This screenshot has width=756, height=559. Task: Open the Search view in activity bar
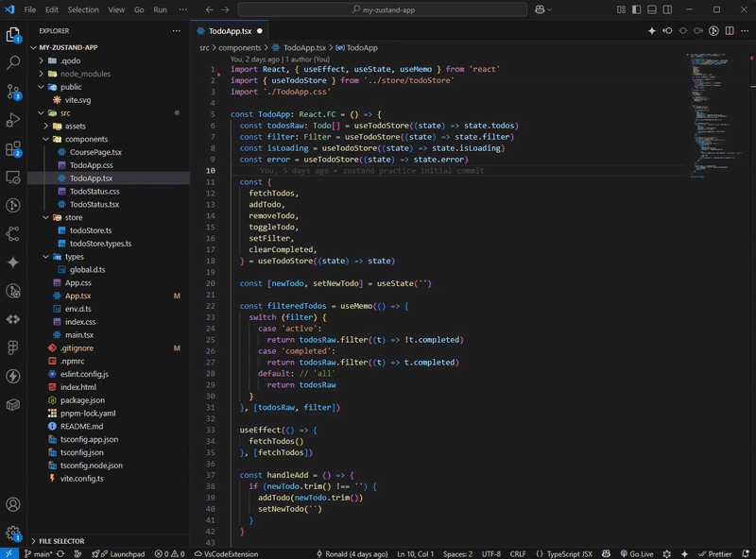tap(13, 63)
